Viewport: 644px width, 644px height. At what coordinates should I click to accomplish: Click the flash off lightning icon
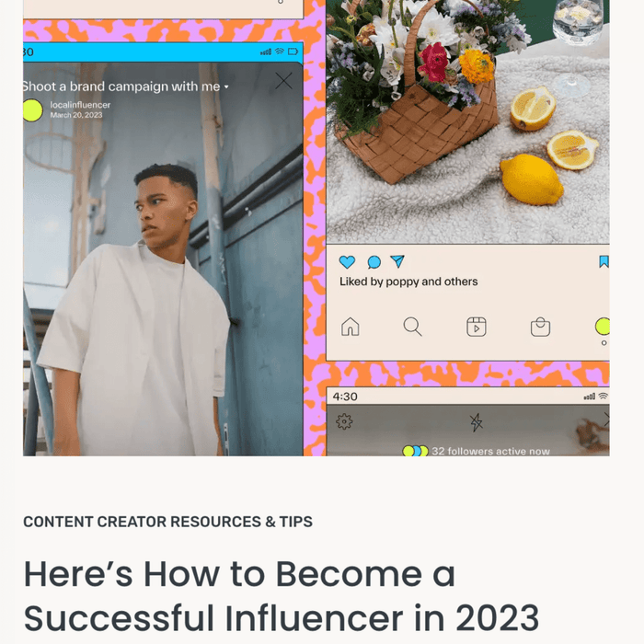[x=477, y=422]
